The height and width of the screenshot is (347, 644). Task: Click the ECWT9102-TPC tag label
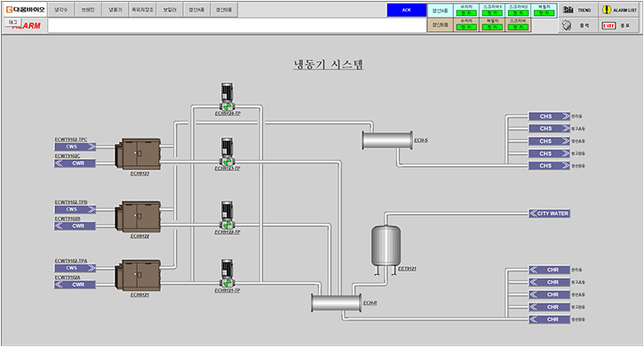click(x=71, y=139)
